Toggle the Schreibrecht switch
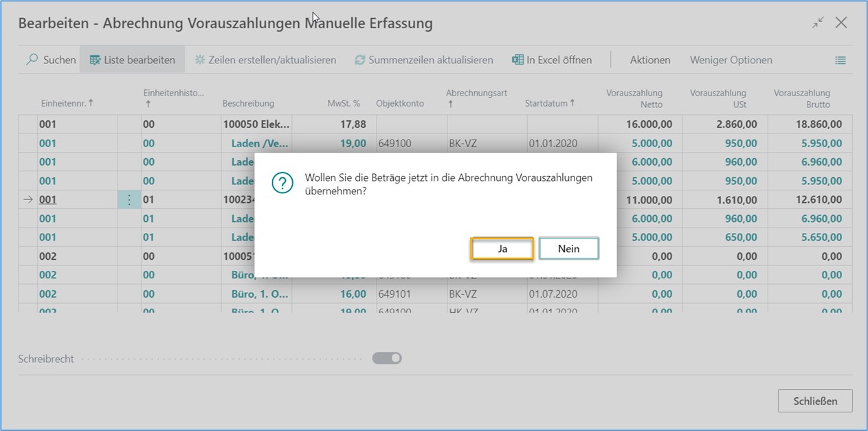 tap(387, 358)
